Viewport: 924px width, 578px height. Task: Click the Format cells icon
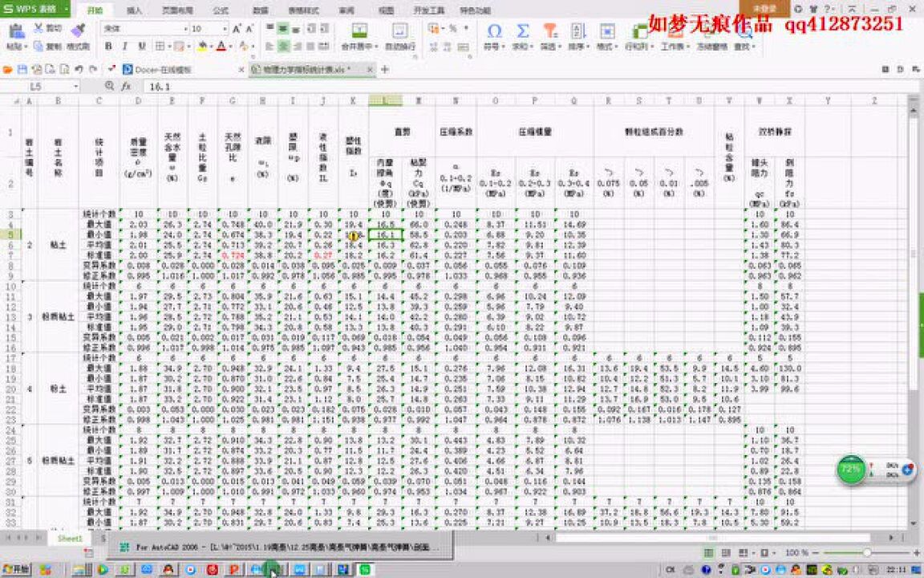[607, 31]
